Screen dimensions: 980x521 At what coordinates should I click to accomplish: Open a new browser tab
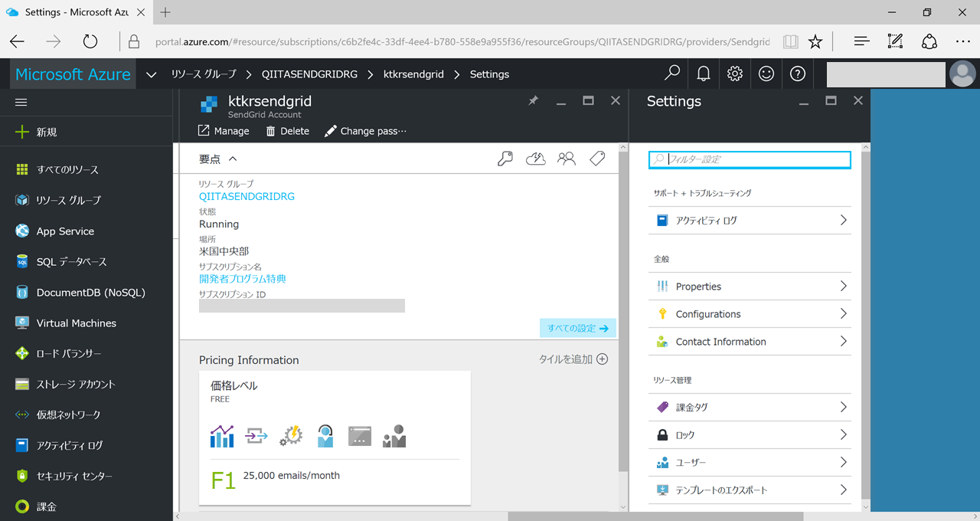[x=165, y=12]
